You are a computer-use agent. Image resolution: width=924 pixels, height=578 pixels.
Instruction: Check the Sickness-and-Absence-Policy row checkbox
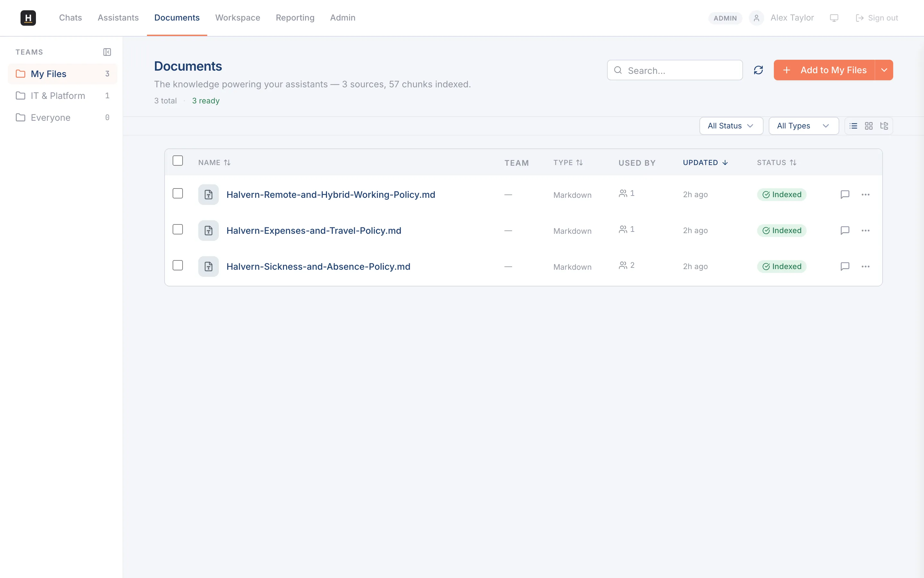tap(177, 265)
